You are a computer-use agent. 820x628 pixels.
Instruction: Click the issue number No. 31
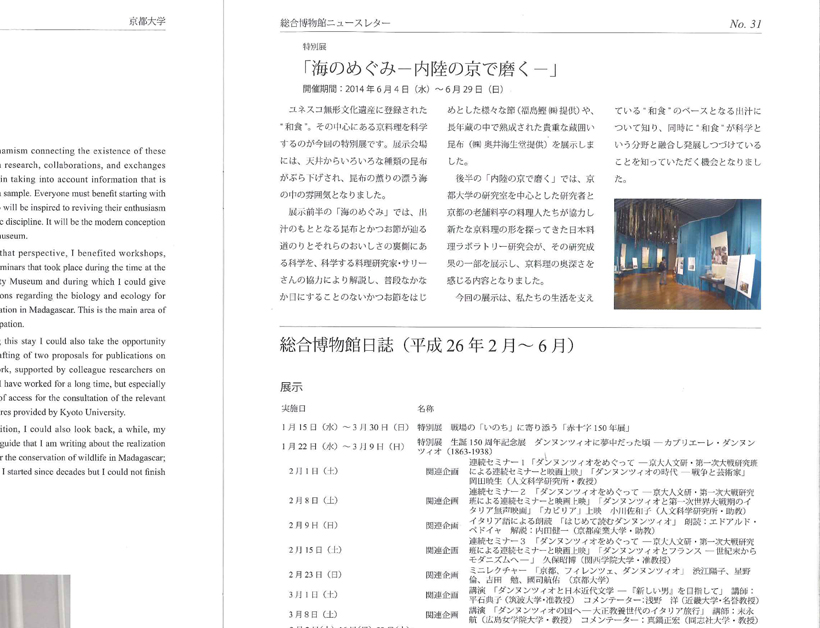745,24
